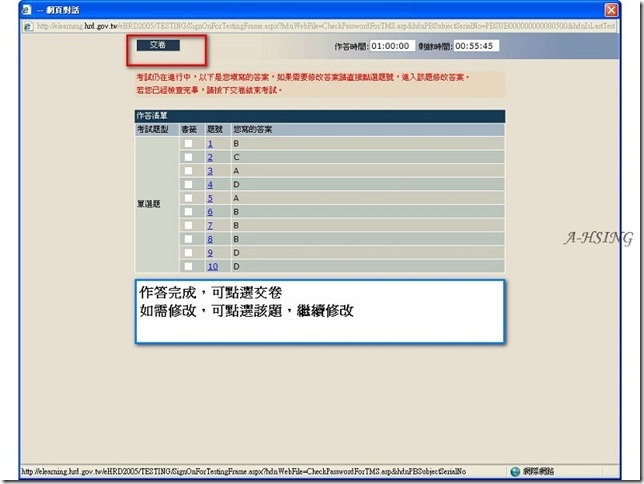The height and width of the screenshot is (484, 644).
Task: Tick the checkbox for question 2
Action: coord(188,157)
